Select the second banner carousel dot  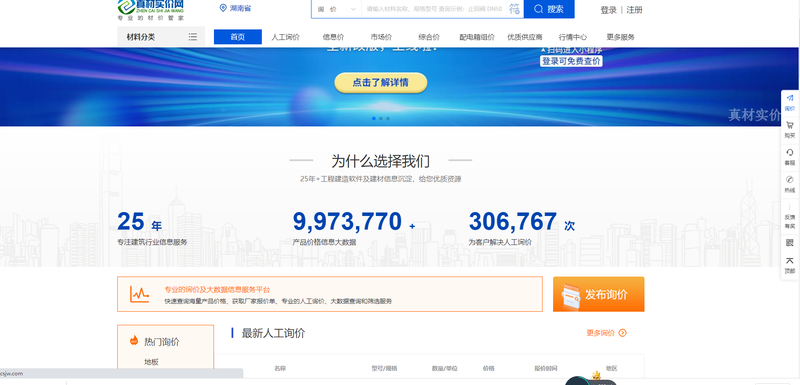tap(381, 118)
